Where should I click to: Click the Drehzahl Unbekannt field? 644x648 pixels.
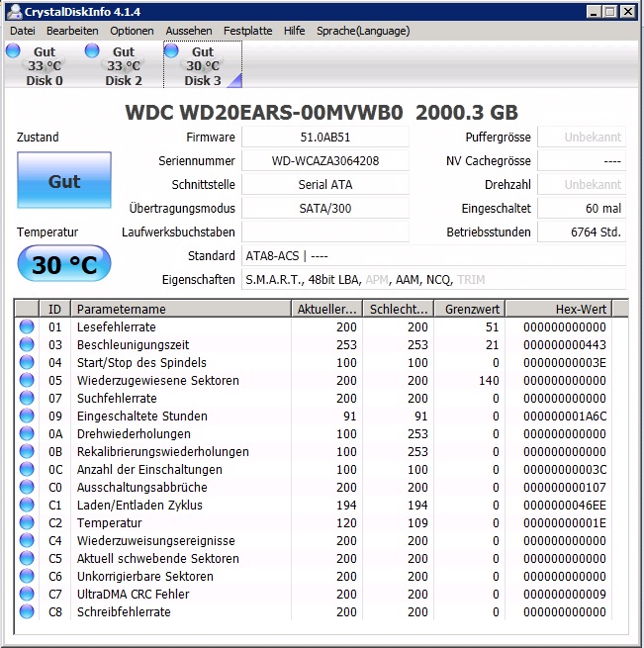tap(582, 185)
